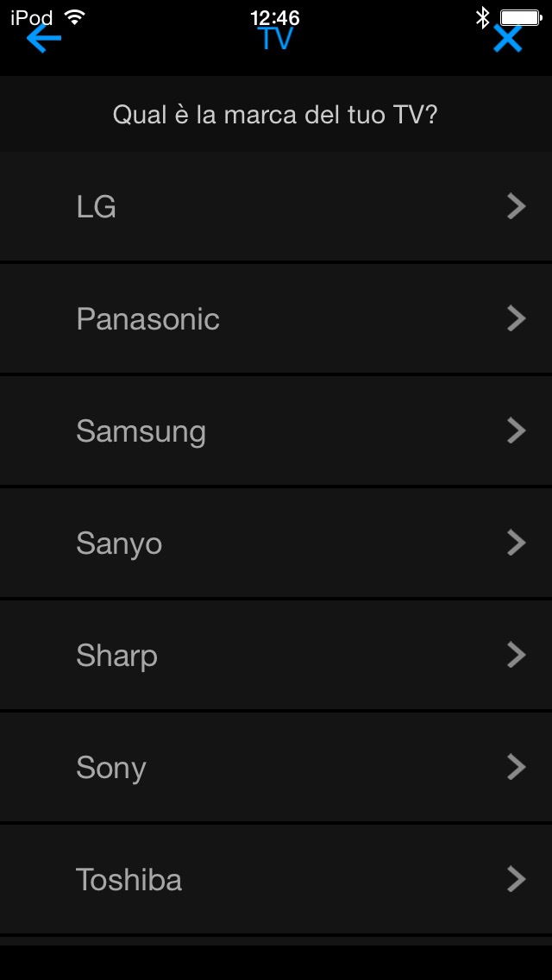The height and width of the screenshot is (980, 552).
Task: Open the Toshiba row chevron
Action: coord(516,879)
